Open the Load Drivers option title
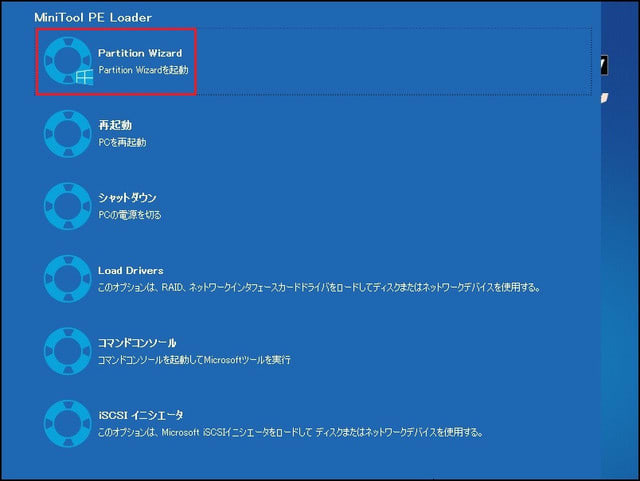 pos(131,270)
